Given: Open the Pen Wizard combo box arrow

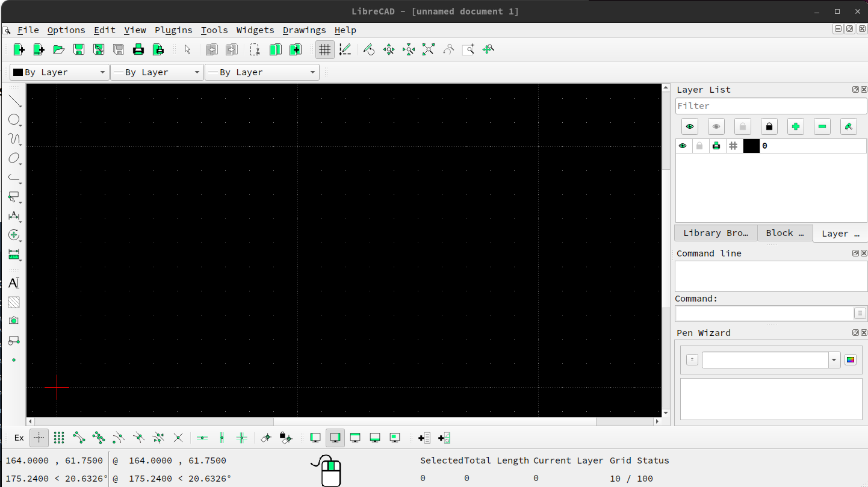Looking at the screenshot, I should [x=834, y=360].
